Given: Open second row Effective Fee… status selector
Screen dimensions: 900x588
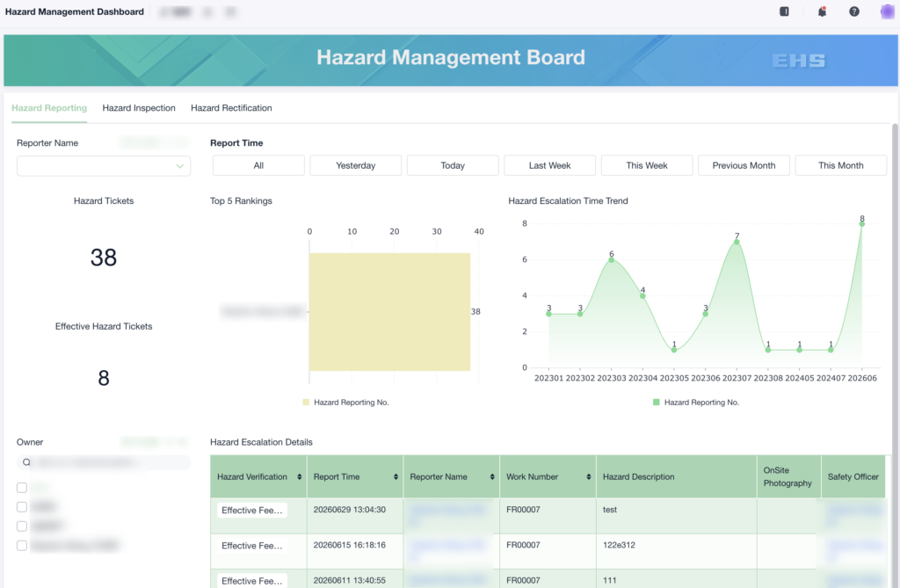Looking at the screenshot, I should point(252,546).
